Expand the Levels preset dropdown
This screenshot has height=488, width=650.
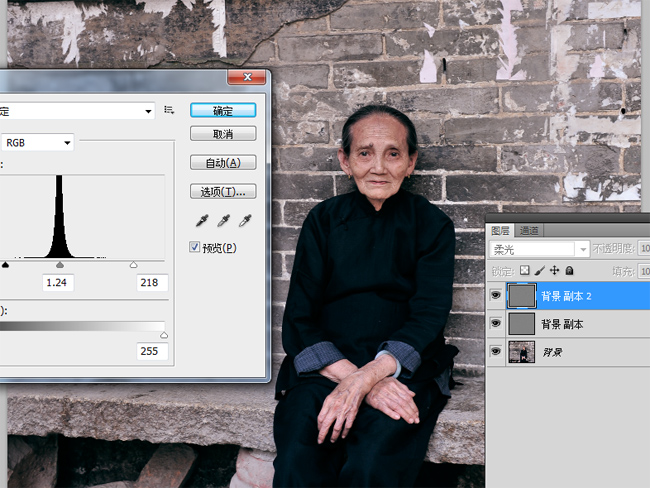[148, 111]
